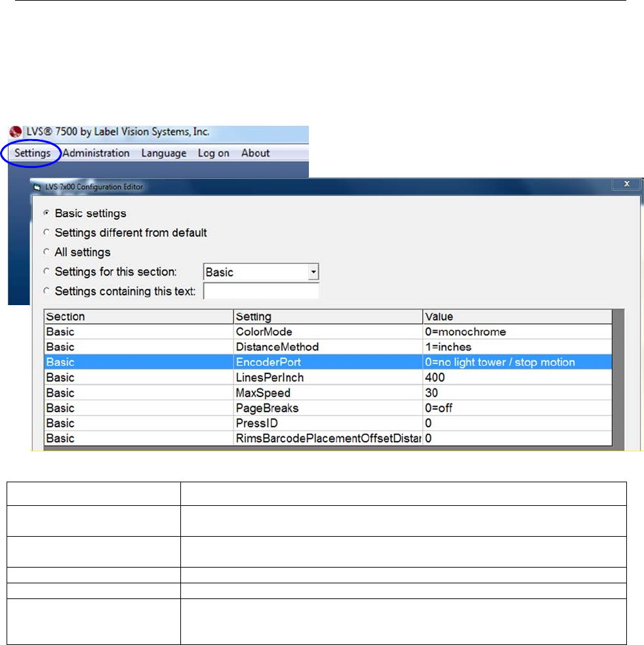Select the All settings radio button
The image size is (644, 645).
click(x=47, y=252)
